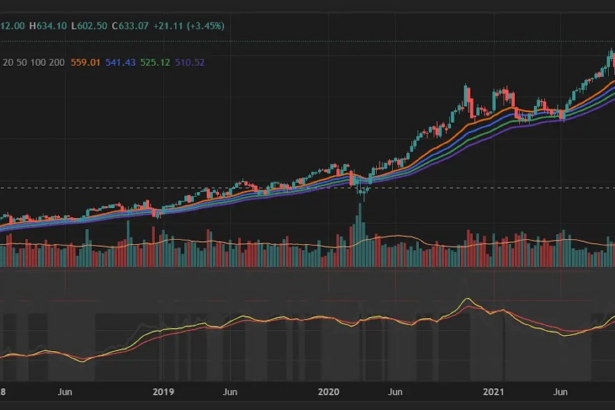Select the C633.07 close price readout
The height and width of the screenshot is (410, 615).
130,26
